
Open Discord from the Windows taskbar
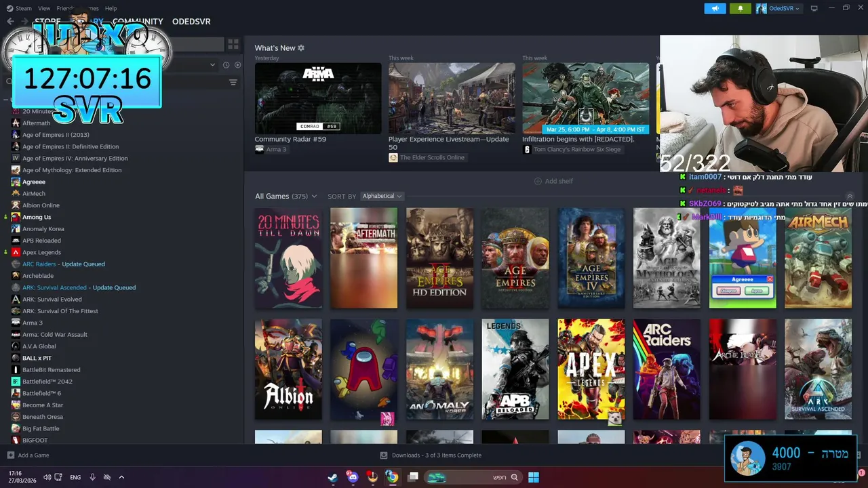pos(352,477)
